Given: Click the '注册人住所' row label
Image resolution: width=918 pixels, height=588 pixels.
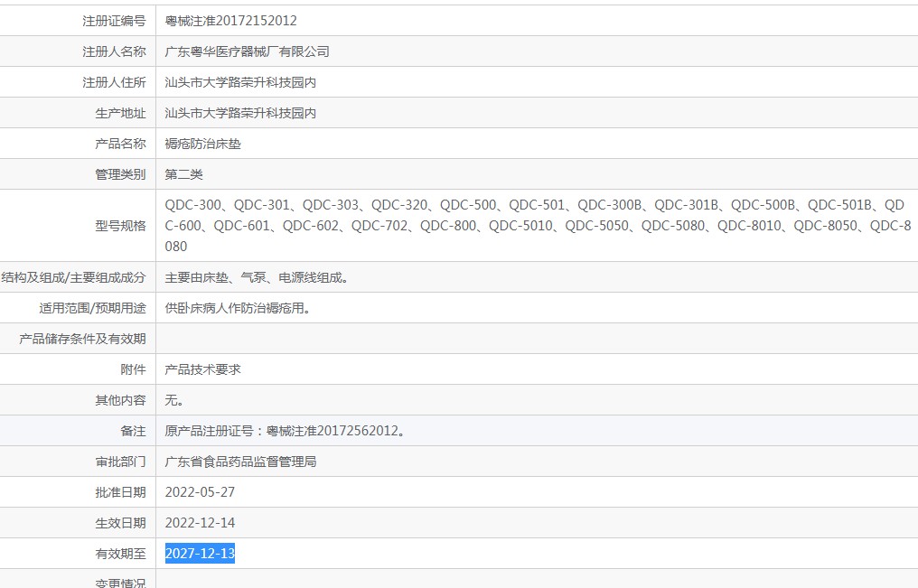Looking at the screenshot, I should [x=114, y=82].
